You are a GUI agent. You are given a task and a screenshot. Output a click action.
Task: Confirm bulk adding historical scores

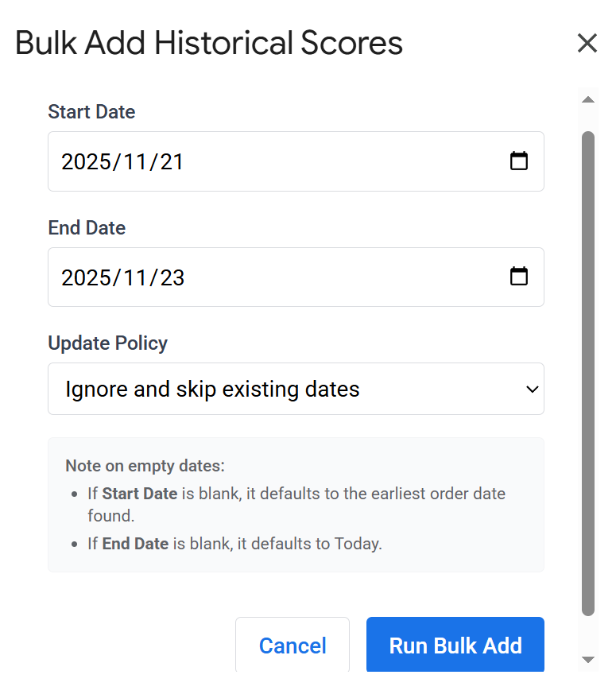pyautogui.click(x=455, y=645)
